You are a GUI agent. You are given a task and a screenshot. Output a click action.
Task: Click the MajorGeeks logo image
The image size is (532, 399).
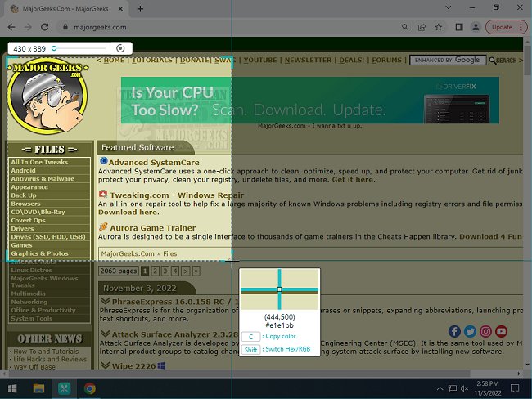point(47,97)
